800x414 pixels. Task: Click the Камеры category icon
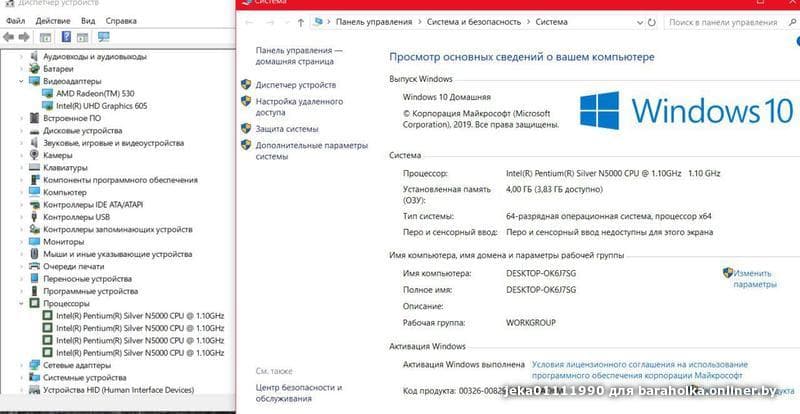click(35, 155)
